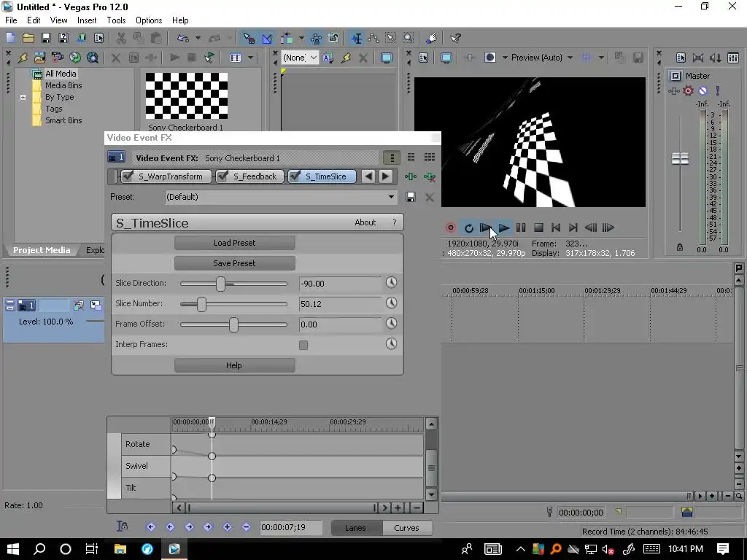Go to start in preview transport
The height and width of the screenshot is (560, 747).
(x=555, y=227)
